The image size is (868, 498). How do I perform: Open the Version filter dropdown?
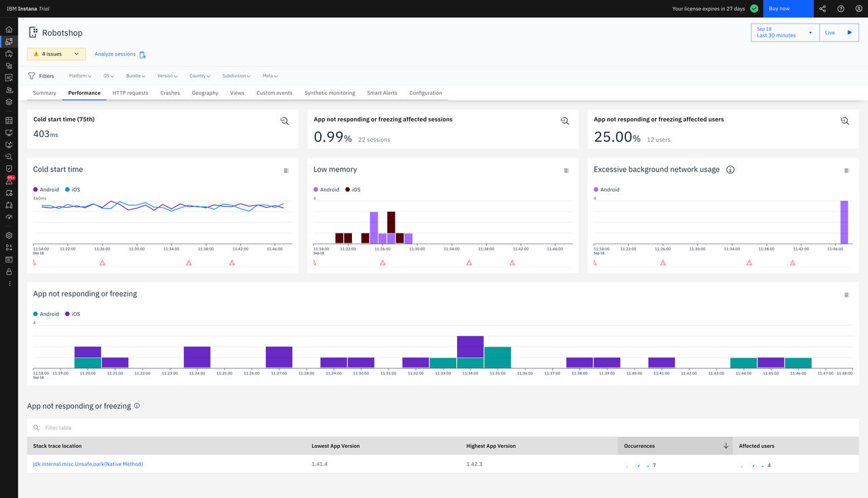click(x=167, y=76)
